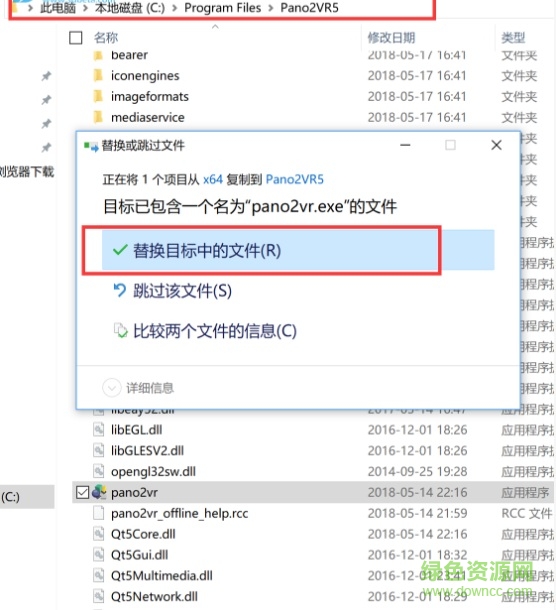Viewport: 556px width, 610px height.
Task: Click Program Files in the address bar
Action: [223, 8]
